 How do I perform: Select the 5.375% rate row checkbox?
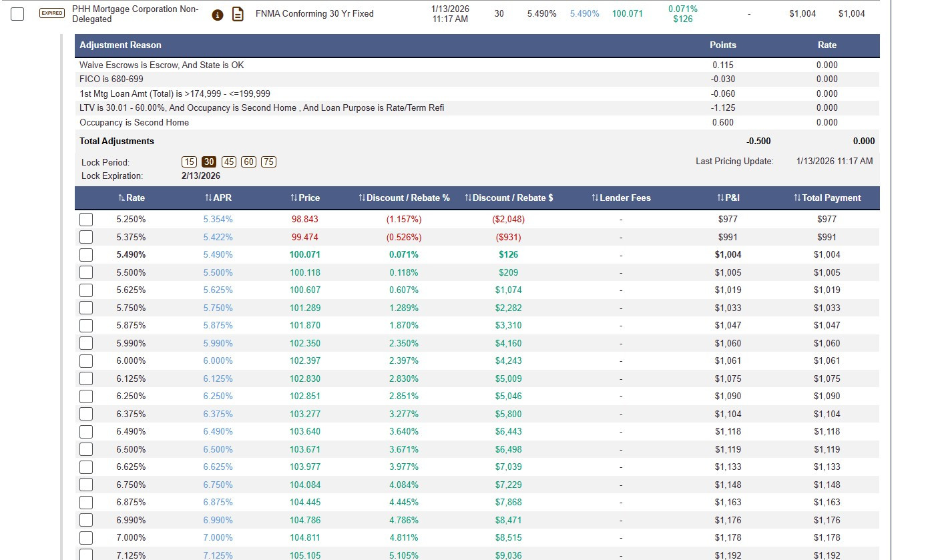pyautogui.click(x=86, y=237)
